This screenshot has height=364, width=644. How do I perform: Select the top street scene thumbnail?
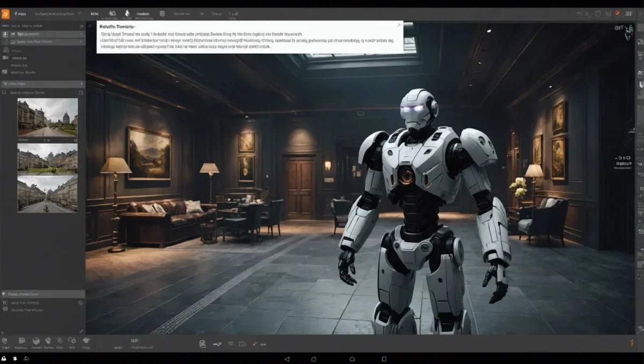(47, 117)
